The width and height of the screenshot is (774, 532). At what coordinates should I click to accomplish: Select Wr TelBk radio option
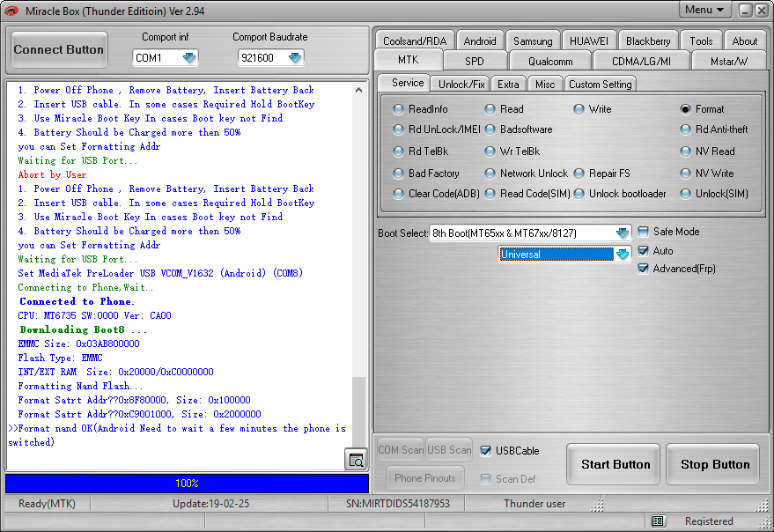click(x=490, y=151)
